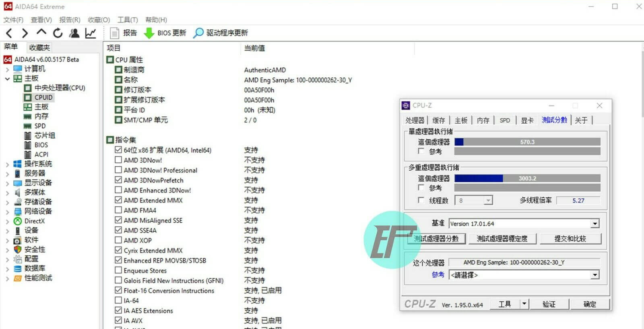Click the 測試處理器穩定度 button
Screen dimensions: 644x329
coord(502,239)
